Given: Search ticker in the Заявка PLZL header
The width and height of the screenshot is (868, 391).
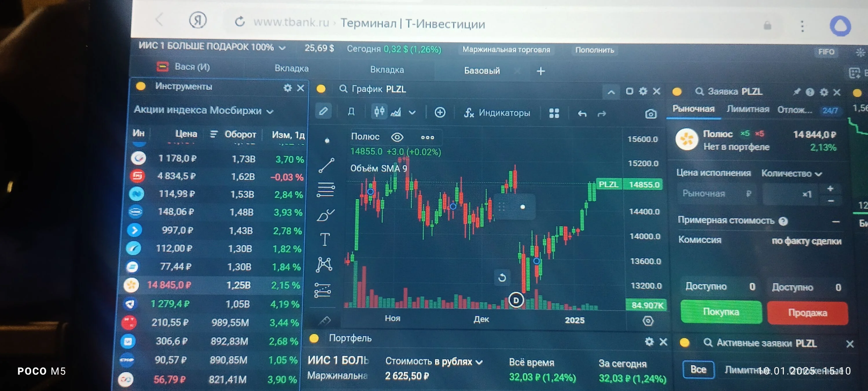Looking at the screenshot, I should (x=699, y=92).
